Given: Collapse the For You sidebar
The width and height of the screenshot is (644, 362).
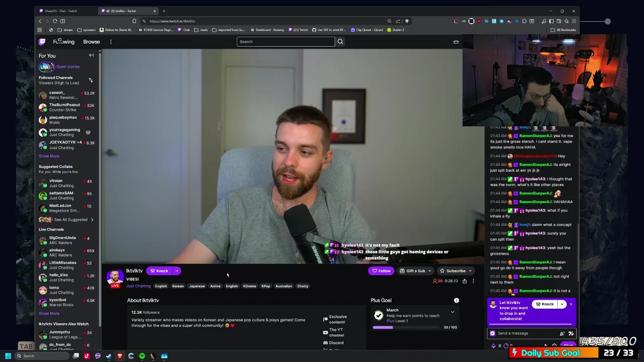Looking at the screenshot, I should (91, 55).
